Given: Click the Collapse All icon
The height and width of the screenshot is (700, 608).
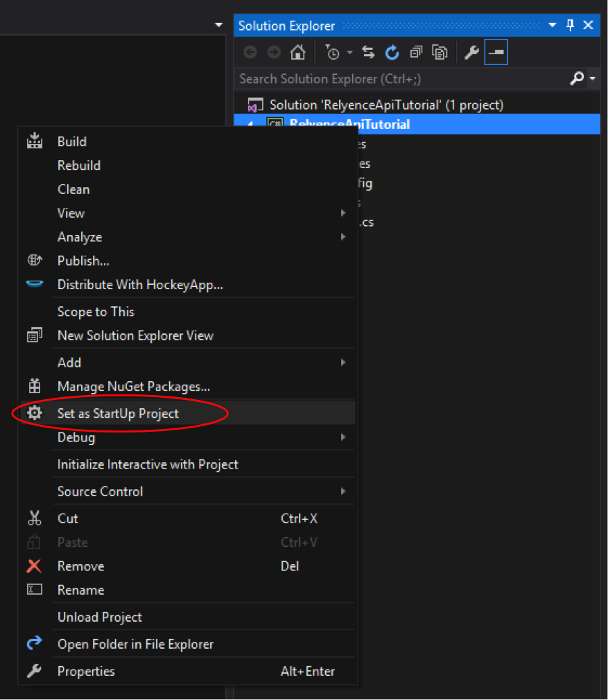Looking at the screenshot, I should [x=415, y=53].
